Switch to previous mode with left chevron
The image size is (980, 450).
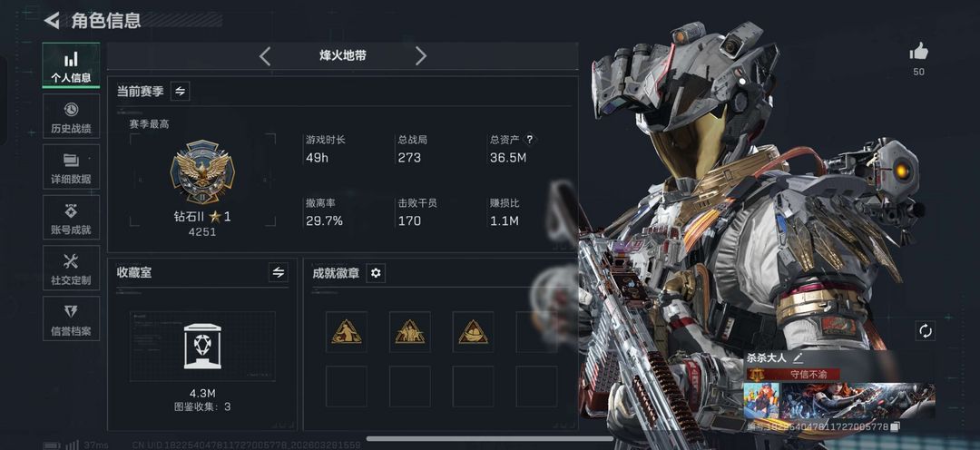tap(264, 55)
